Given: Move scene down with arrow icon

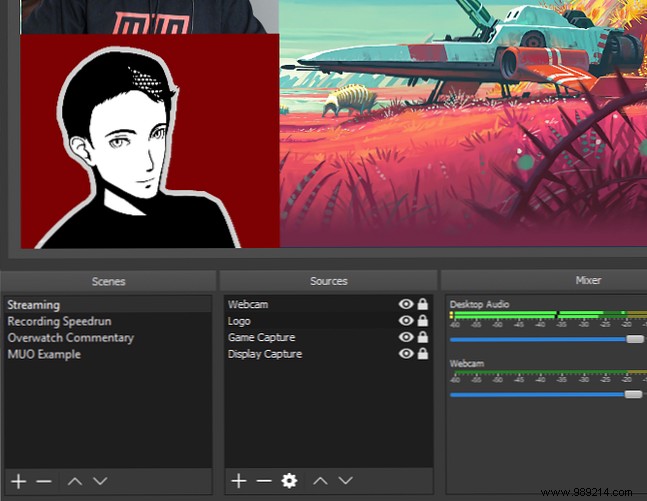Looking at the screenshot, I should pyautogui.click(x=100, y=481).
